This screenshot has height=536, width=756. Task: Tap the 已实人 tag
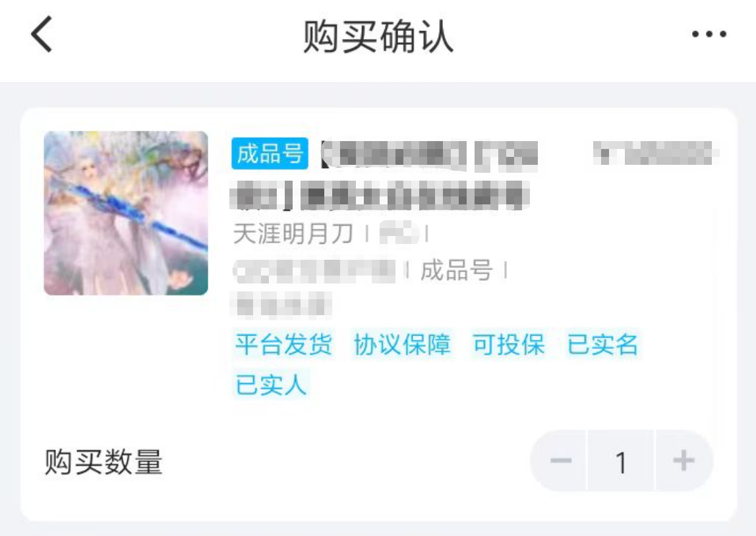point(271,385)
